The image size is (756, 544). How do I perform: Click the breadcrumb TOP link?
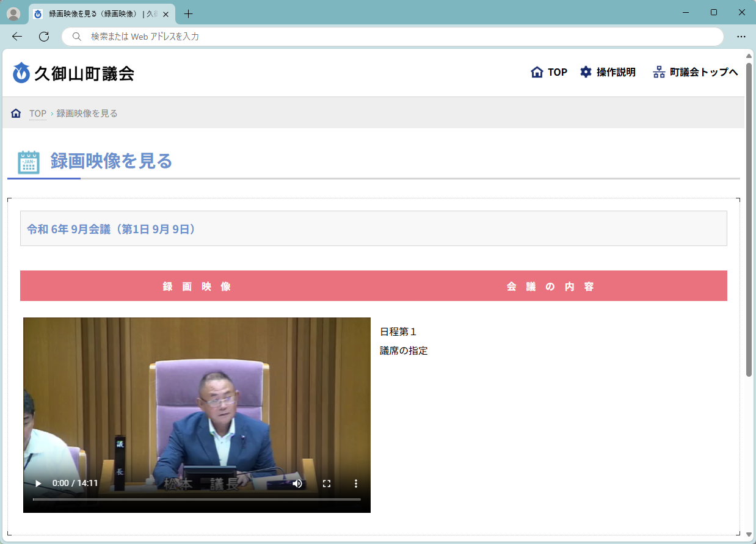pos(38,114)
